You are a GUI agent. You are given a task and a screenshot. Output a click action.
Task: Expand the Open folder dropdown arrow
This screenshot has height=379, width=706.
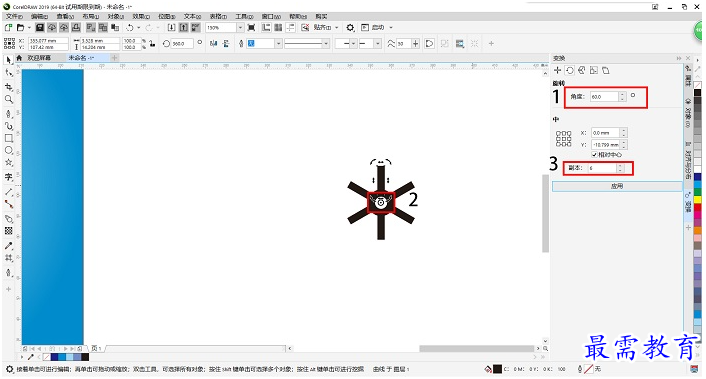click(29, 27)
